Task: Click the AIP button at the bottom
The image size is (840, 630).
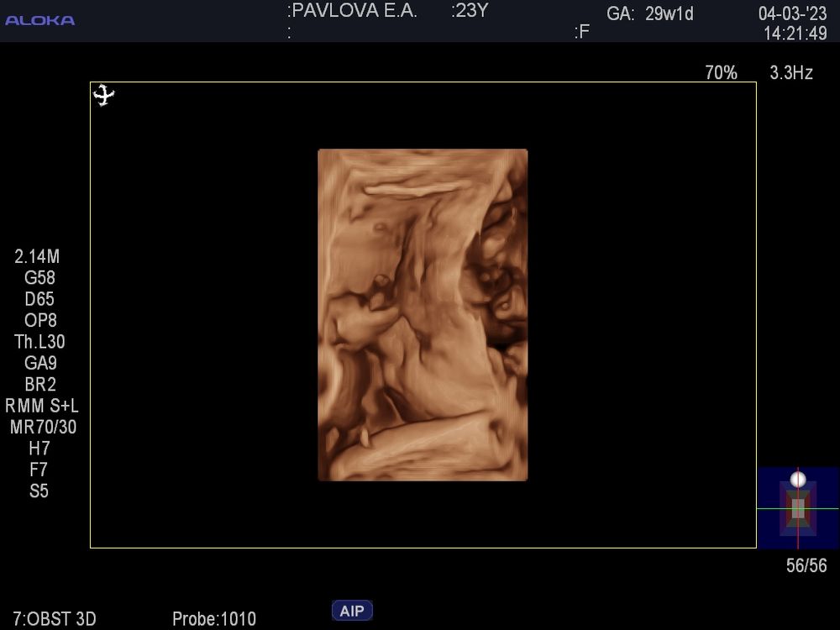Action: [352, 611]
